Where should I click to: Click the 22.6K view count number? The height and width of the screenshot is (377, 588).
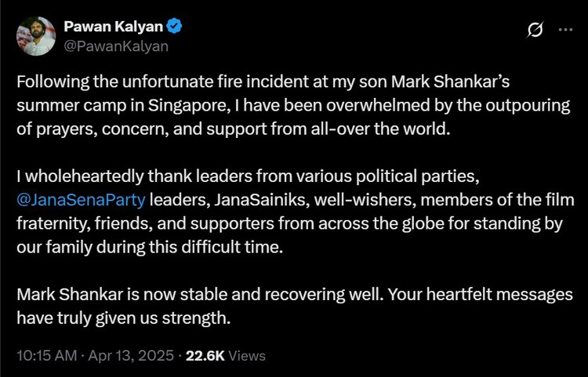pos(206,355)
